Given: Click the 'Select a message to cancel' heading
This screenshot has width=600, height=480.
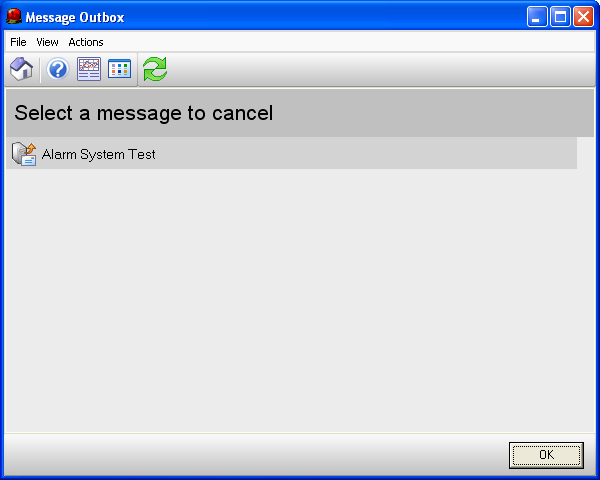Looking at the screenshot, I should 143,113.
